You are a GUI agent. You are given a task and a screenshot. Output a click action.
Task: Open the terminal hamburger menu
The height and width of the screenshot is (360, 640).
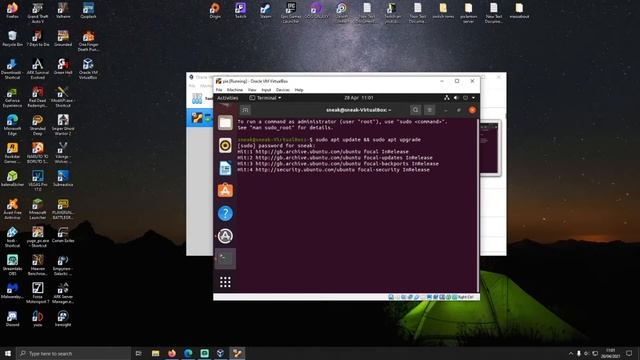click(x=429, y=110)
